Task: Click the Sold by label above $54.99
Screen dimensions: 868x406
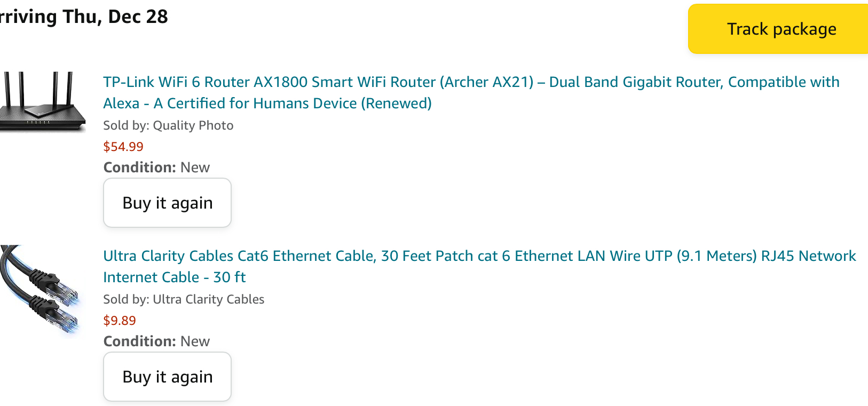Action: click(x=126, y=125)
